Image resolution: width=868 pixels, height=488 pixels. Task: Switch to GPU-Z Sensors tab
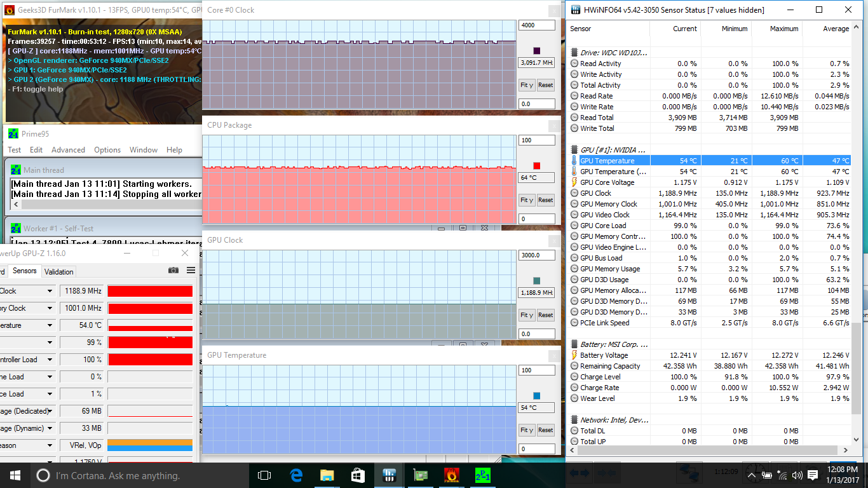click(25, 271)
